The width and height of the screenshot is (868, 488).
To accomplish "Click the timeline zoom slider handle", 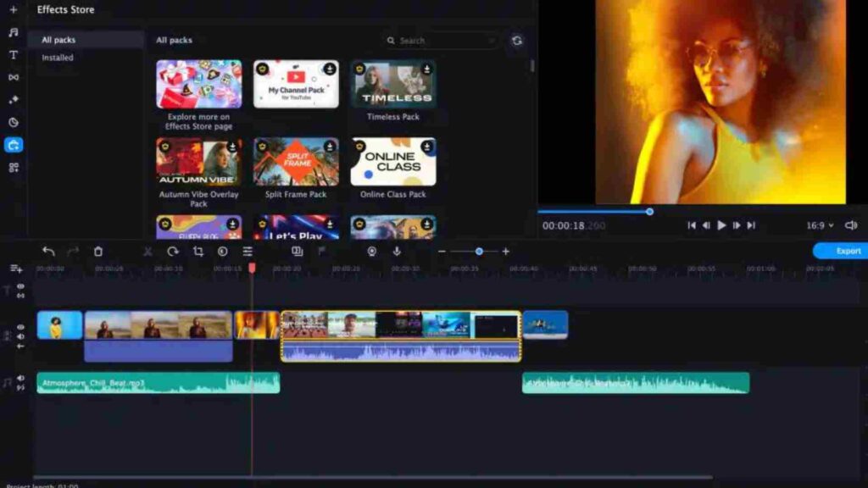I will click(479, 251).
